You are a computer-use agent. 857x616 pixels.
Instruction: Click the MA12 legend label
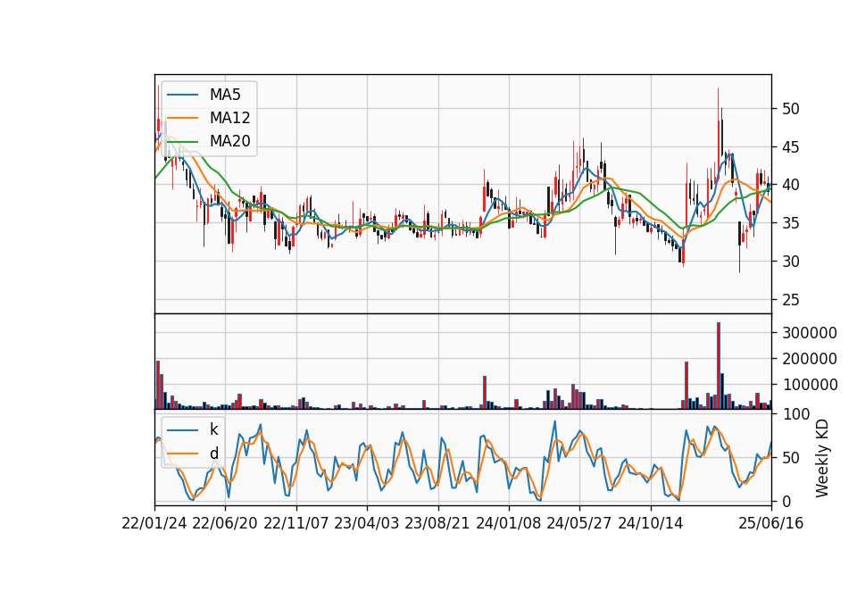click(229, 118)
